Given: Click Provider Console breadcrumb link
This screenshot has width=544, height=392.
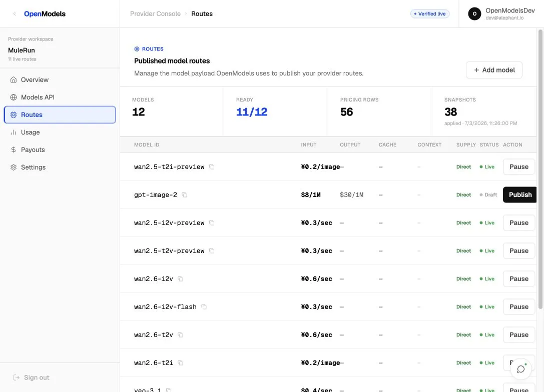Looking at the screenshot, I should [155, 14].
